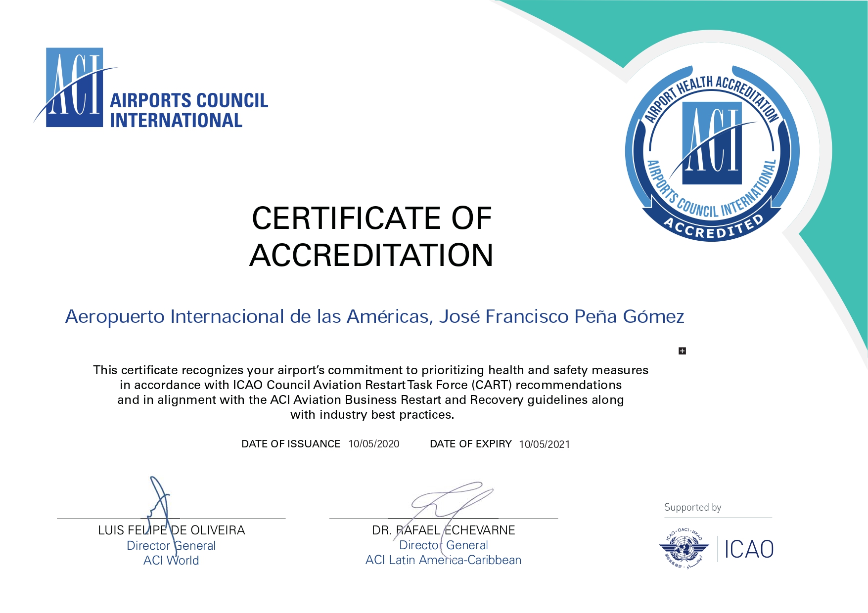868x613 pixels.
Task: Select the 'DATE OF EXPIRY' label
Action: pyautogui.click(x=471, y=444)
